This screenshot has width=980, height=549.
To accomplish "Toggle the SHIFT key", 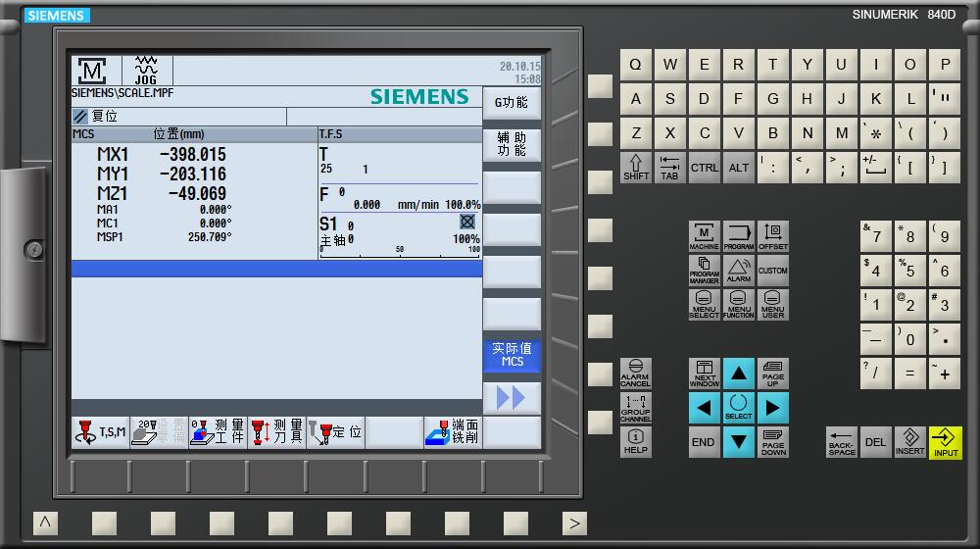I will 636,167.
